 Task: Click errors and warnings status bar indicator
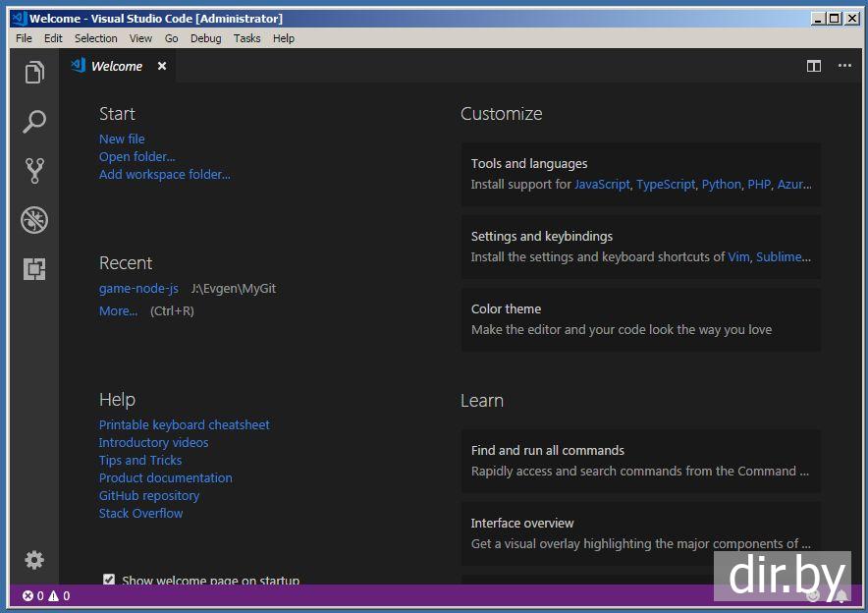[46, 595]
